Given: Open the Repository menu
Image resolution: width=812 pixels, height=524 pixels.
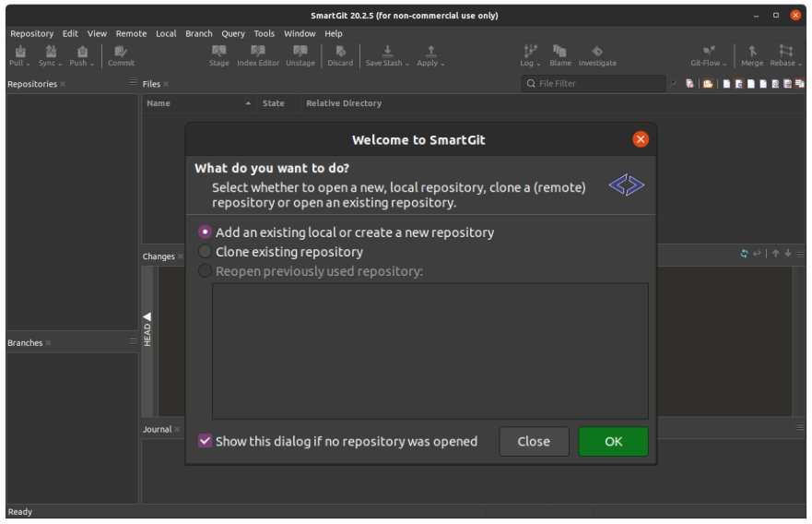Looking at the screenshot, I should tap(31, 34).
